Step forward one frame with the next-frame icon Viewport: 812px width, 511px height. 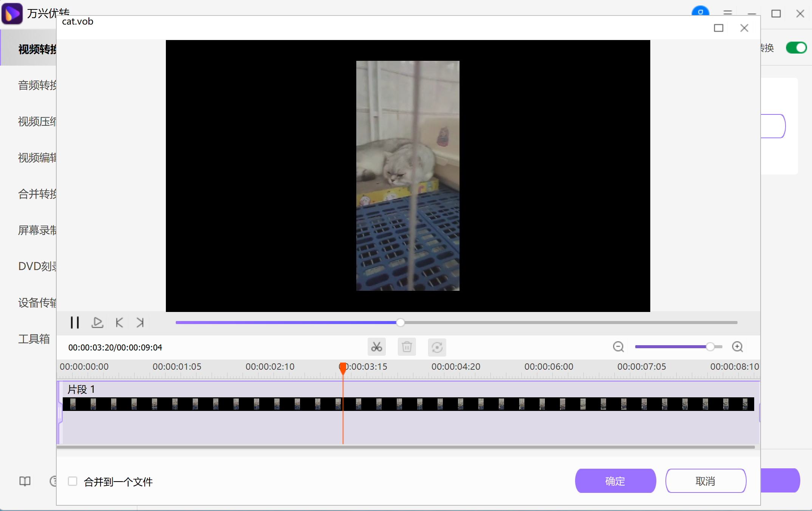point(139,322)
